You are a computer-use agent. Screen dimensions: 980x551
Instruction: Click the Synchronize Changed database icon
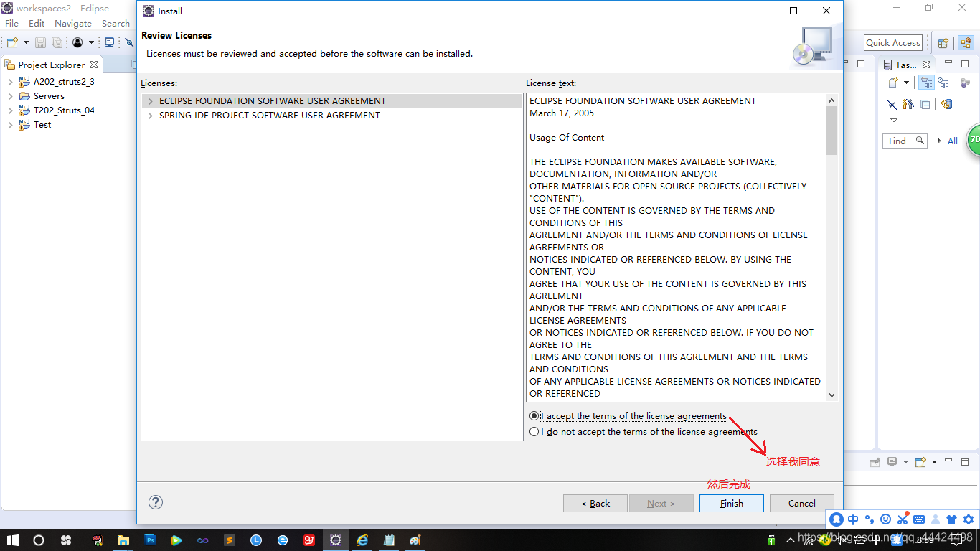946,104
